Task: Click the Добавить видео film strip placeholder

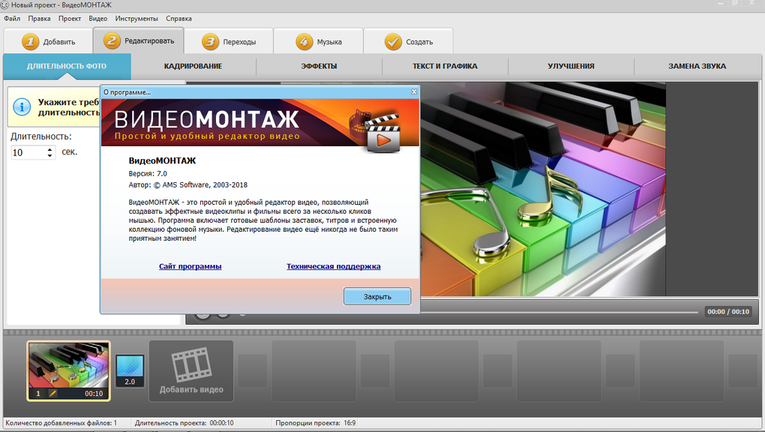Action: tap(191, 371)
